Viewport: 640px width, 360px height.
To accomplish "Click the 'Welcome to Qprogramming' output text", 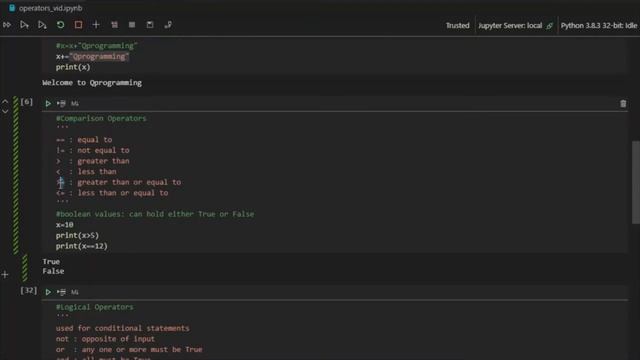I will pyautogui.click(x=92, y=83).
